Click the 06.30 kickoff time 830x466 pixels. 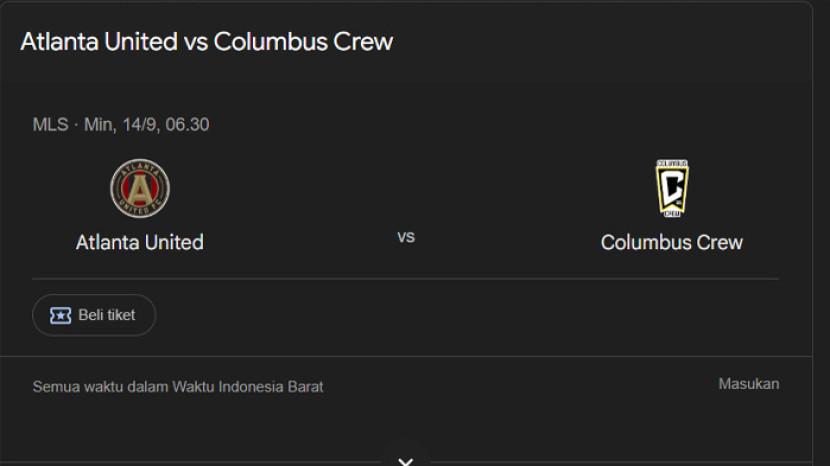(x=187, y=125)
